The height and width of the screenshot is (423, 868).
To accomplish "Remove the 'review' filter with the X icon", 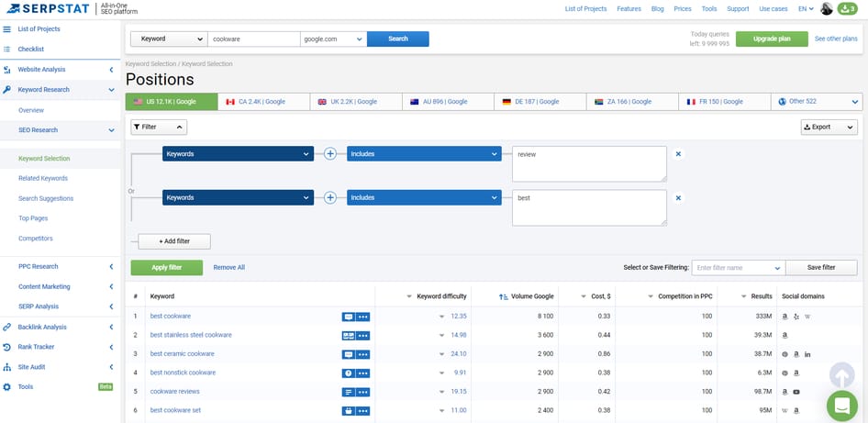I will [678, 154].
